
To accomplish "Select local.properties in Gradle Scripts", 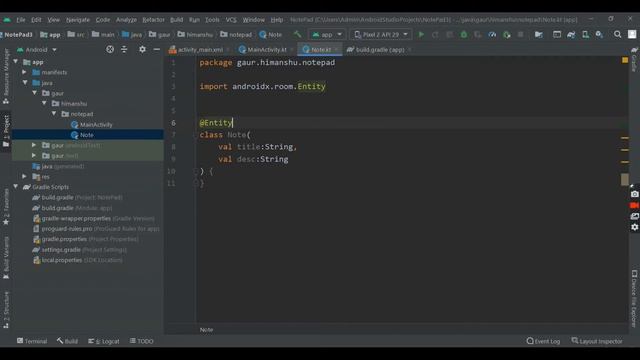I will [78, 260].
